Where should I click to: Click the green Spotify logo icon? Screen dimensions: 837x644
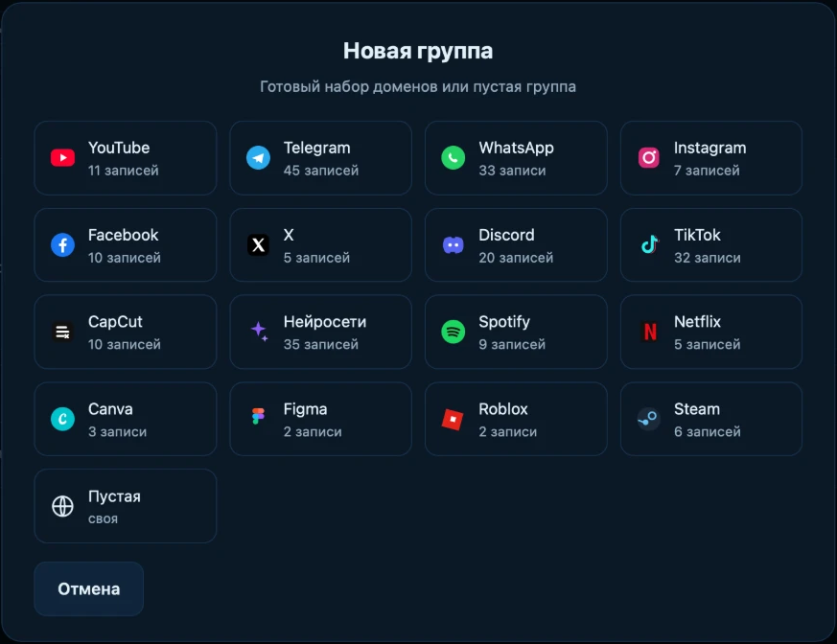(x=453, y=332)
